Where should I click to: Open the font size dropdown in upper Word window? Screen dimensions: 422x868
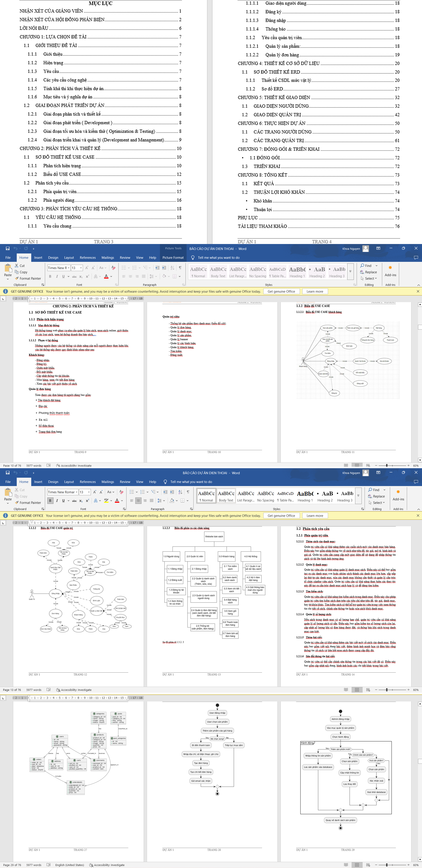(81, 268)
